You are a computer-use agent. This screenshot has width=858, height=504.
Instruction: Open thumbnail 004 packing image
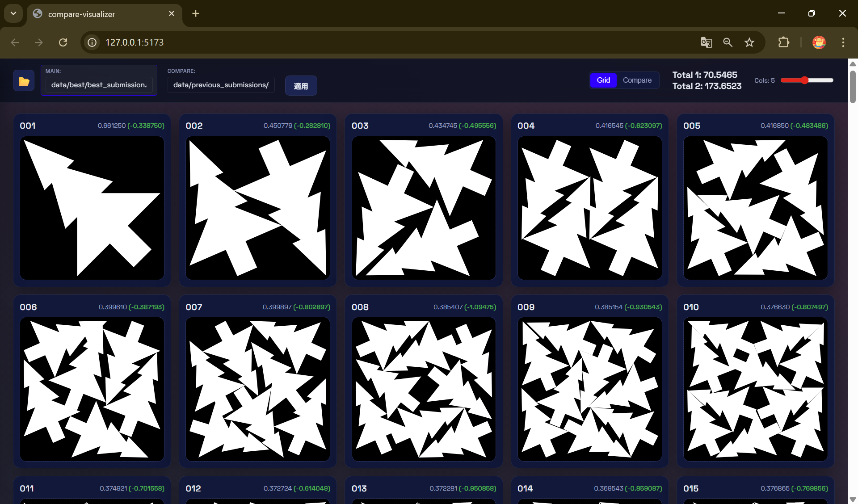589,208
